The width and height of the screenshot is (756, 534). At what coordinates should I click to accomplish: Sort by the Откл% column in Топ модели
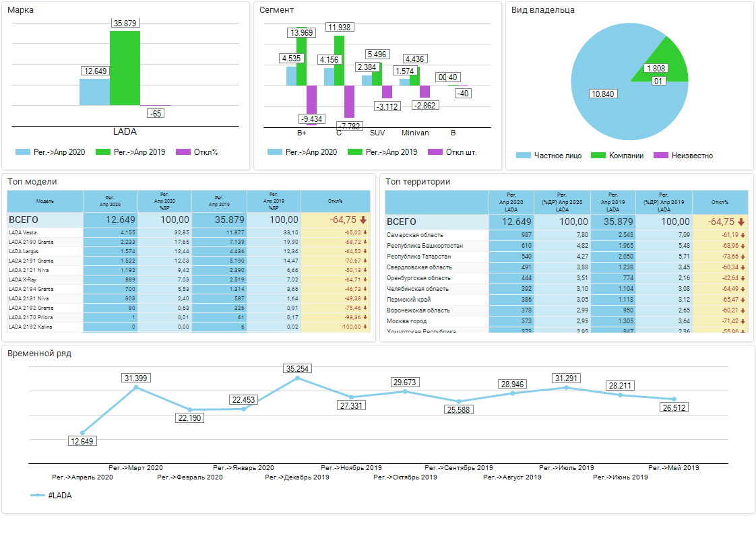[336, 201]
